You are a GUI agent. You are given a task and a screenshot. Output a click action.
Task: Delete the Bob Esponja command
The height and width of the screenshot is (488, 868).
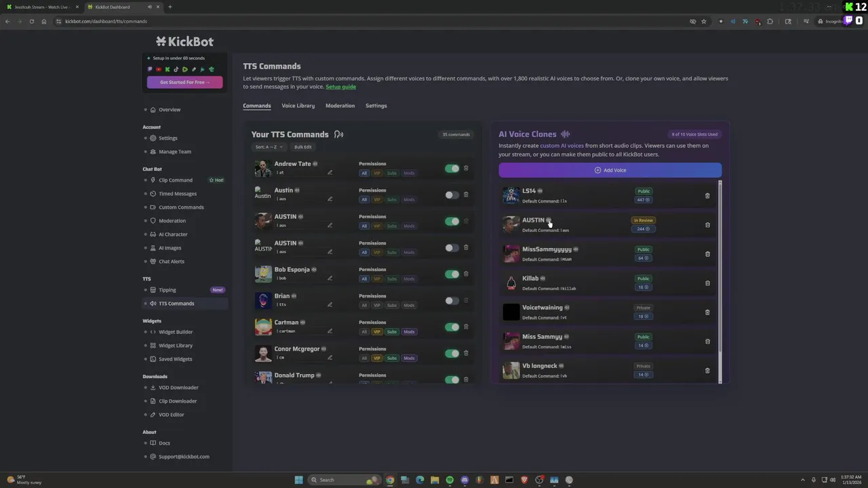click(466, 274)
